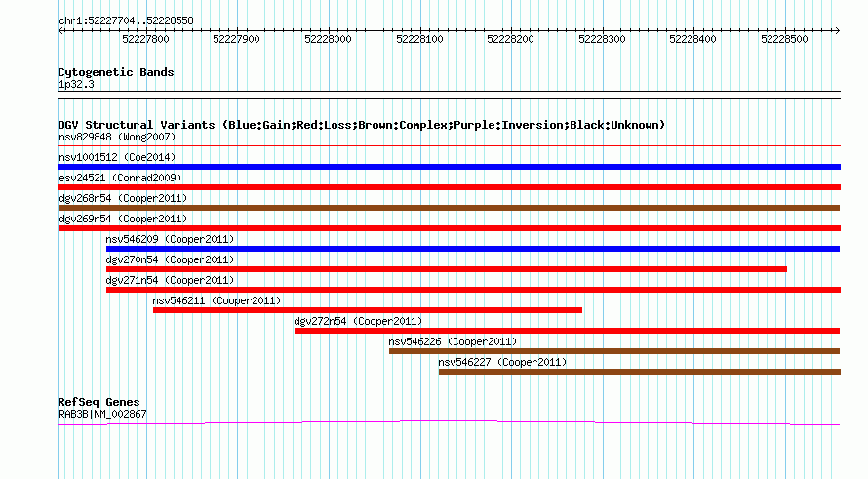Open the nsv546211 (Cooper2011) label
Screen dimensions: 868x479
pyautogui.click(x=217, y=300)
